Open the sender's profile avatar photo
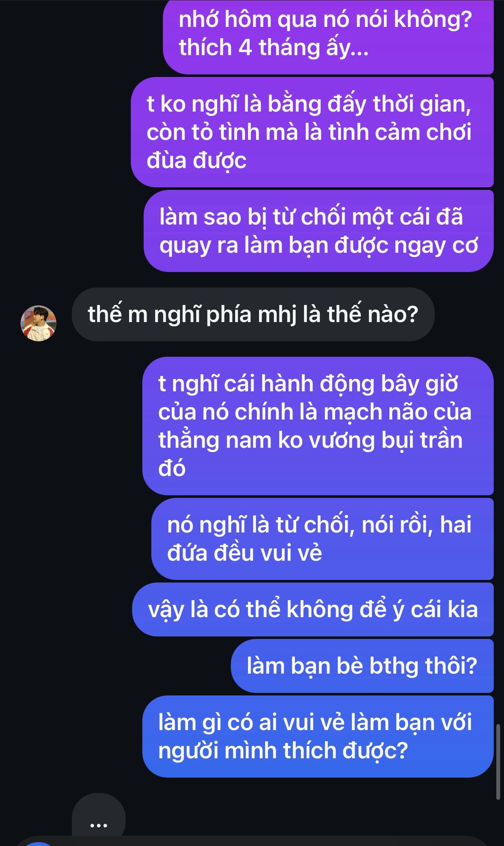The image size is (504, 846). tap(38, 323)
